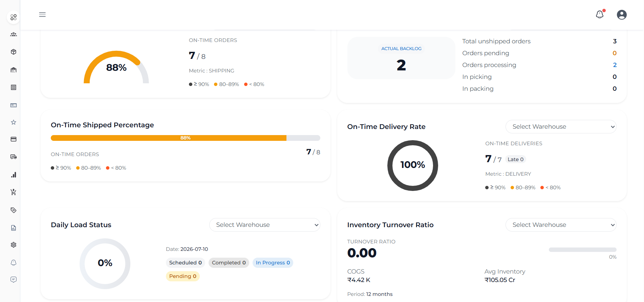Open the hamburger menu
This screenshot has width=644, height=302.
click(x=42, y=15)
